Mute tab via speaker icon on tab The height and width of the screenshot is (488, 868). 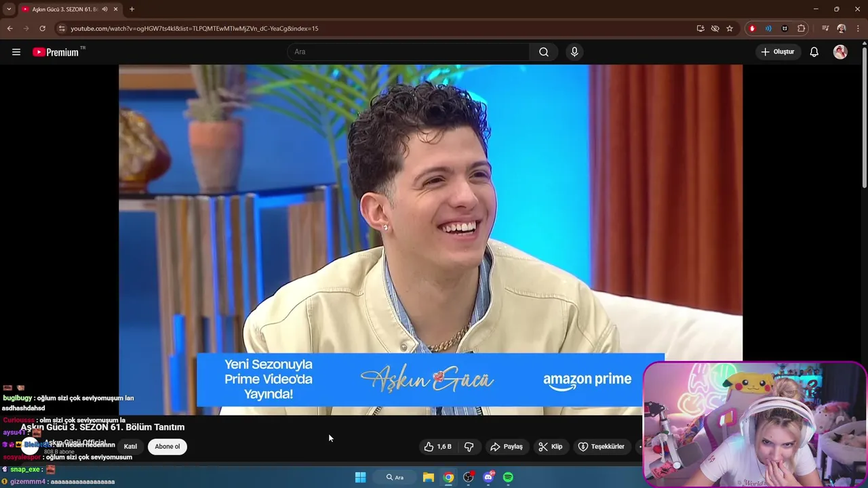pos(105,9)
